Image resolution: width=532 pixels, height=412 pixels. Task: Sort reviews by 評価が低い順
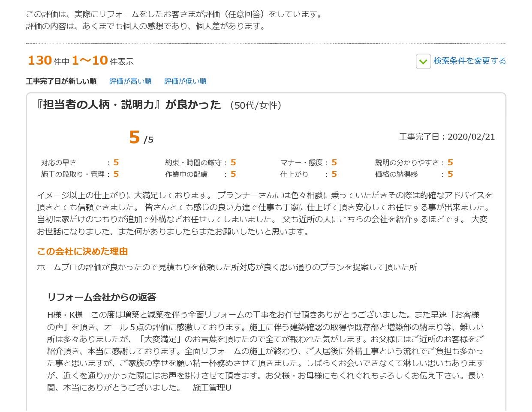pos(185,81)
